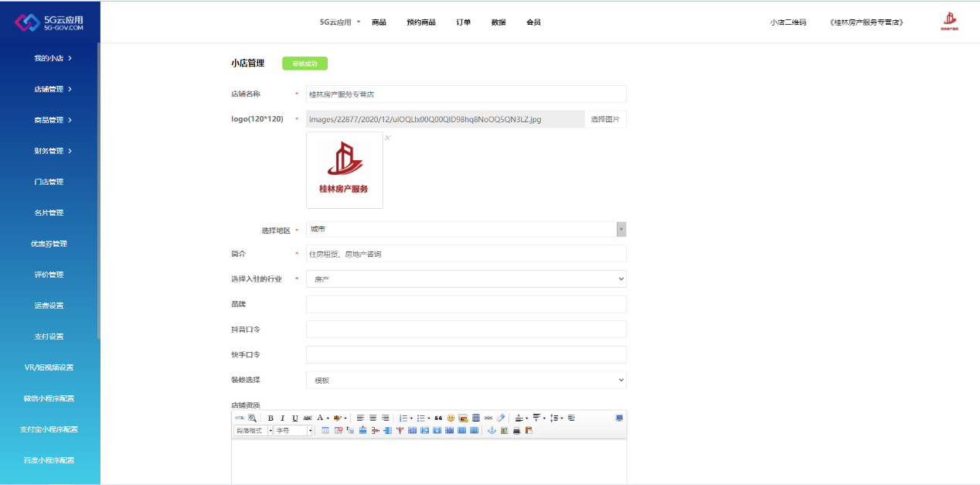
Task: Insert an emoticon in the editor
Action: pyautogui.click(x=451, y=418)
